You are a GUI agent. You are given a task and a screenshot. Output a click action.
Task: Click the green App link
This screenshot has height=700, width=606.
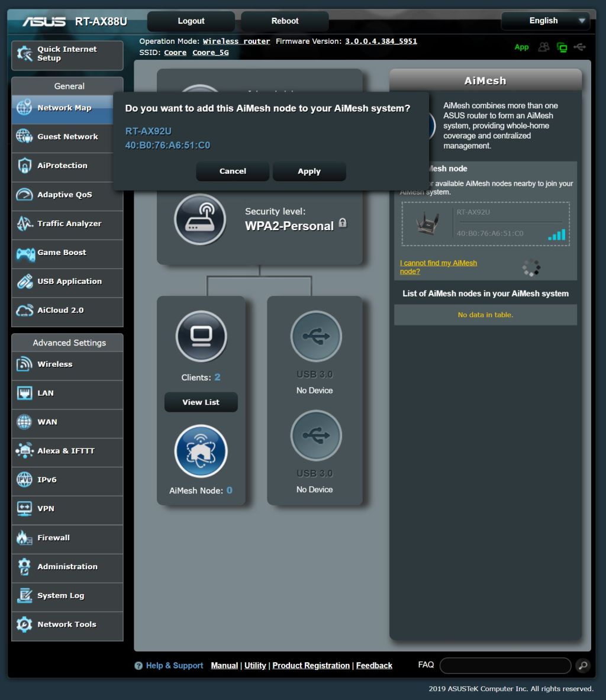pos(521,47)
